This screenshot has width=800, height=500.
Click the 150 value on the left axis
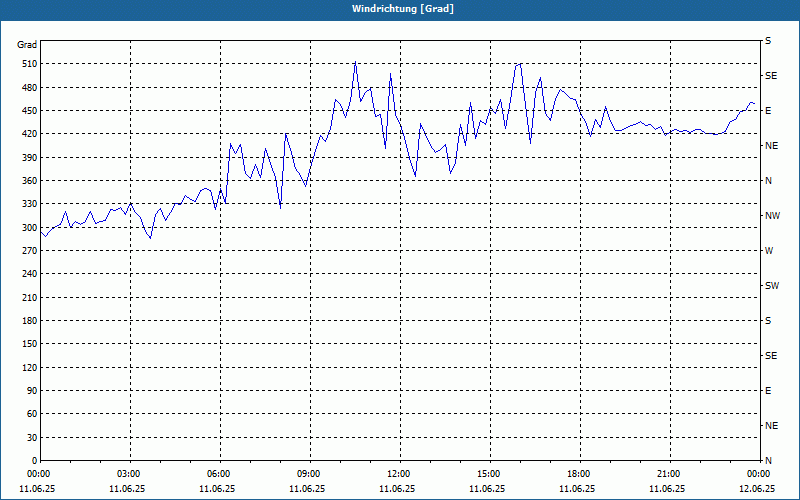coord(29,344)
